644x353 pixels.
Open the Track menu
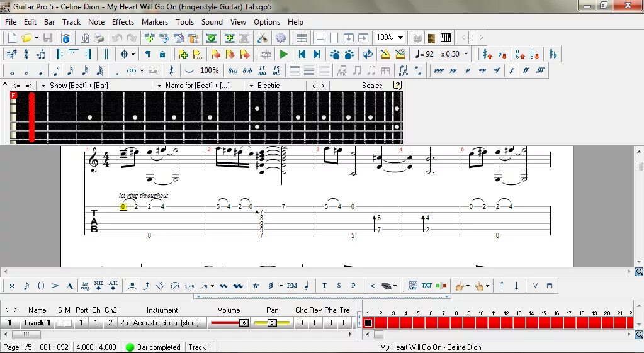pyautogui.click(x=72, y=22)
